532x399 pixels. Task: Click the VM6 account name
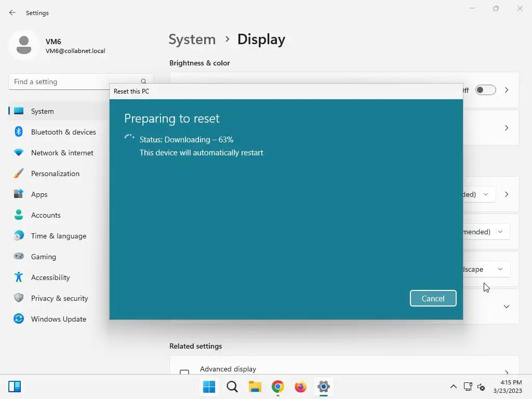tap(54, 42)
